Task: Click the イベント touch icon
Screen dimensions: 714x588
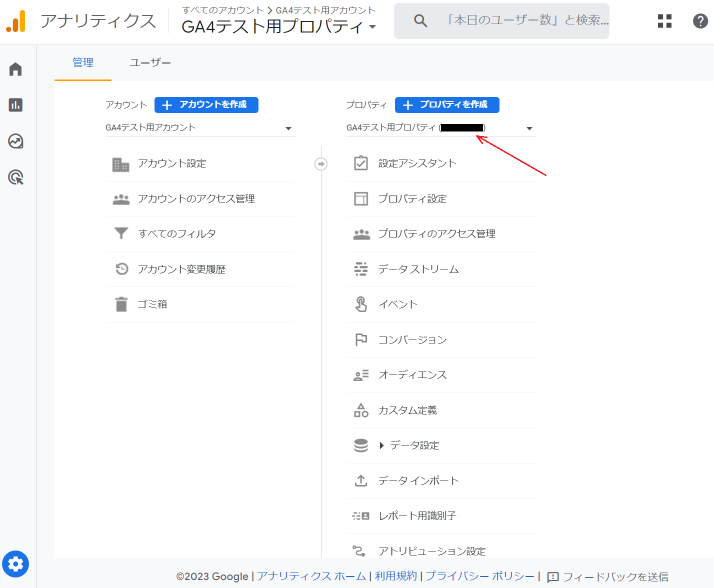Action: [x=361, y=304]
